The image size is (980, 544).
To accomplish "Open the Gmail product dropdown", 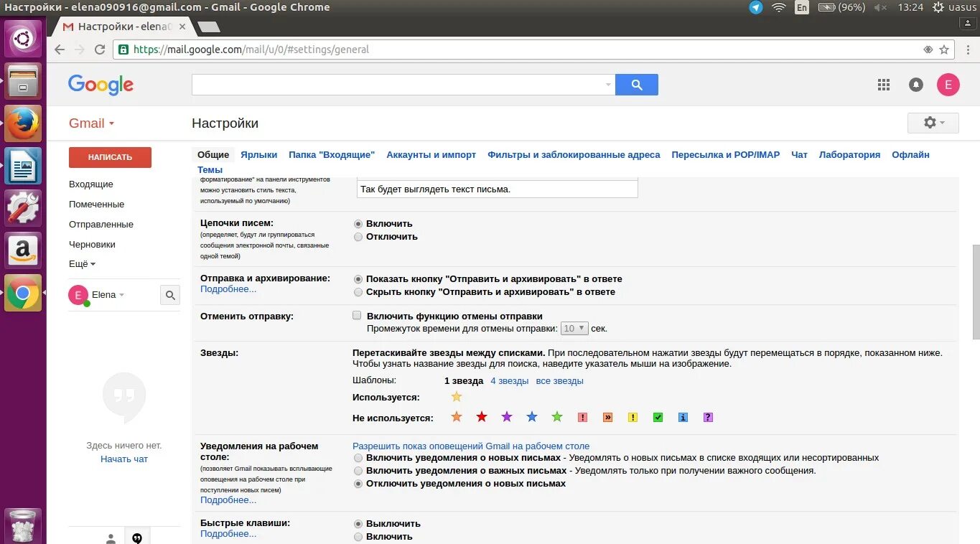I will pos(92,123).
